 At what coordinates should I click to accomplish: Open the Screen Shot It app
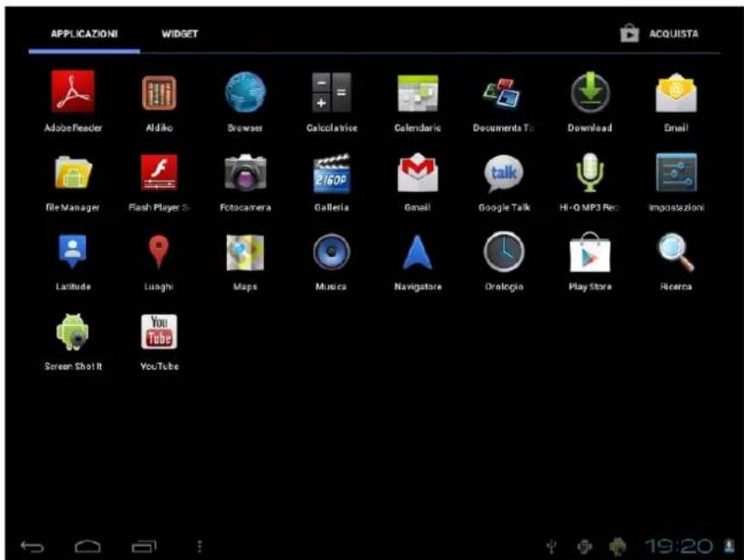point(72,332)
